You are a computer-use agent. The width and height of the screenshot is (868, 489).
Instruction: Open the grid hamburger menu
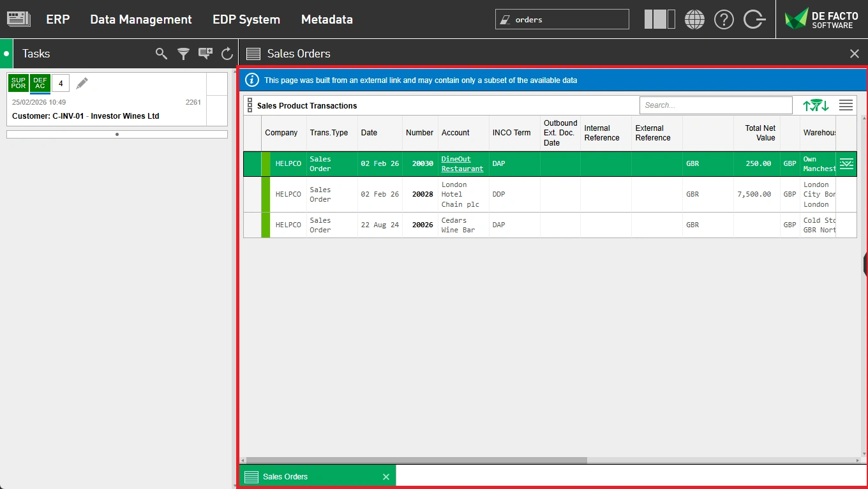point(846,105)
